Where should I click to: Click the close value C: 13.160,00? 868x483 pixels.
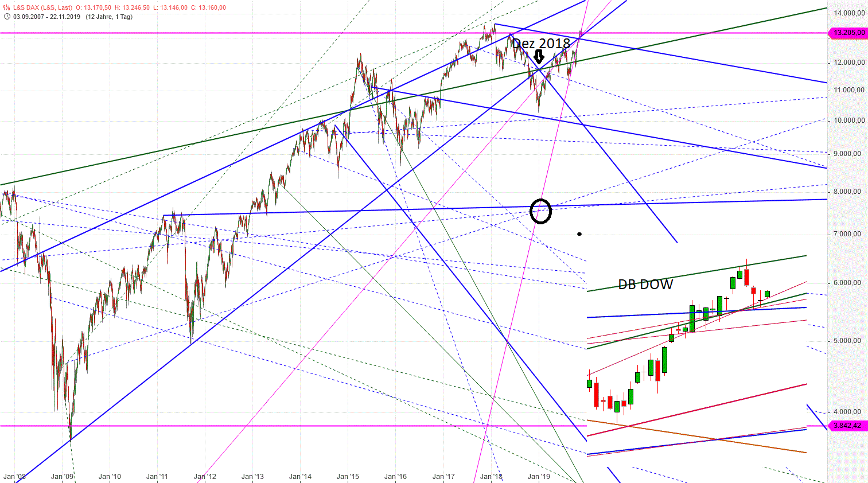coord(208,7)
